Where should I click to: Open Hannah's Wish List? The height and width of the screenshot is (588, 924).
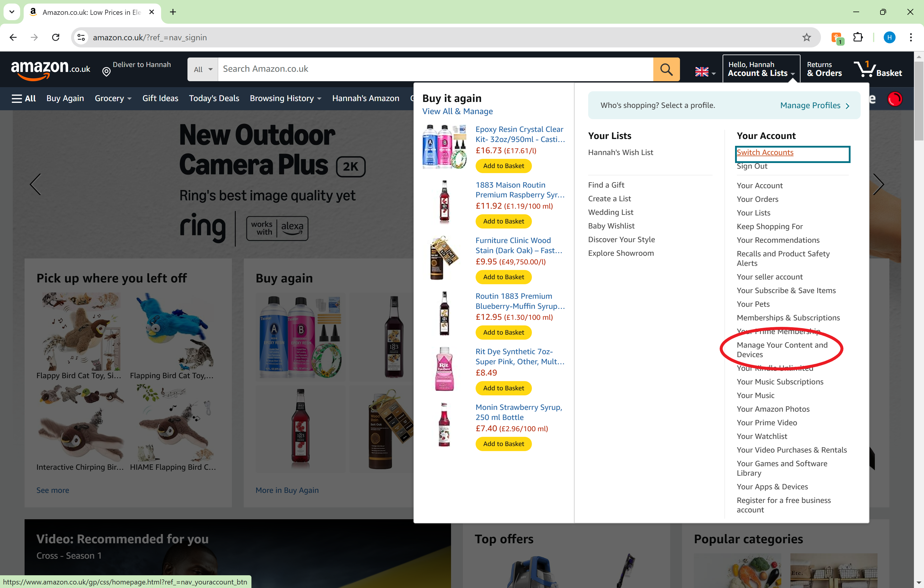[x=620, y=152]
